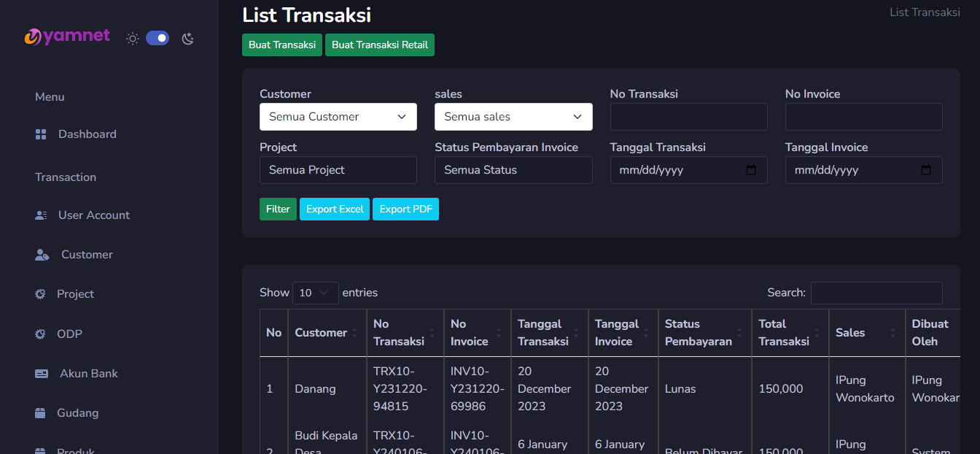Screen dimensions: 980x454
Task: Open the Semua Customer dropdown
Action: [x=338, y=117]
